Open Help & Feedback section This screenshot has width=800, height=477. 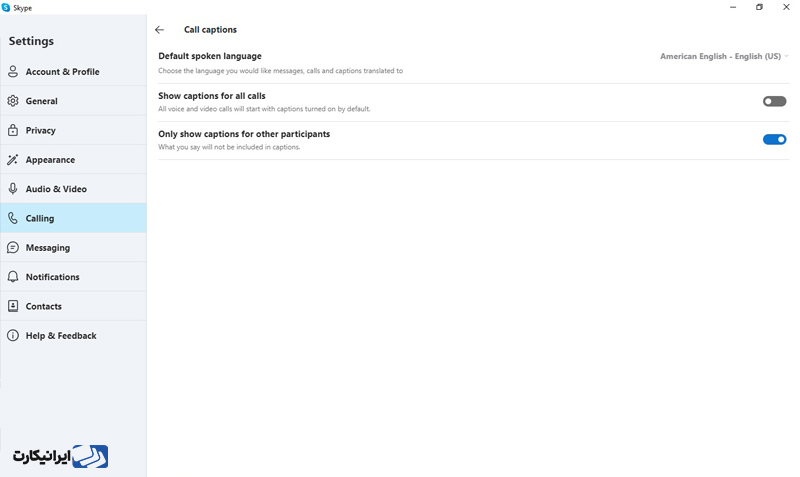73,336
